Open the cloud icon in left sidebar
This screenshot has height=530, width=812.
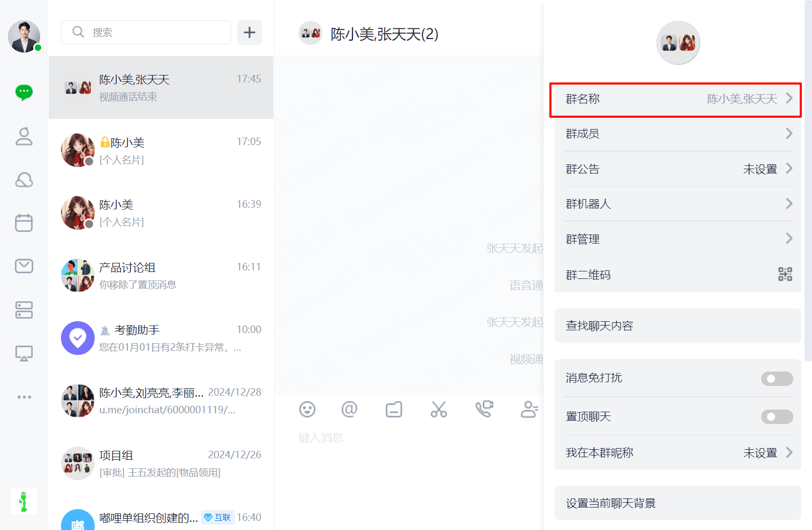[x=24, y=180]
